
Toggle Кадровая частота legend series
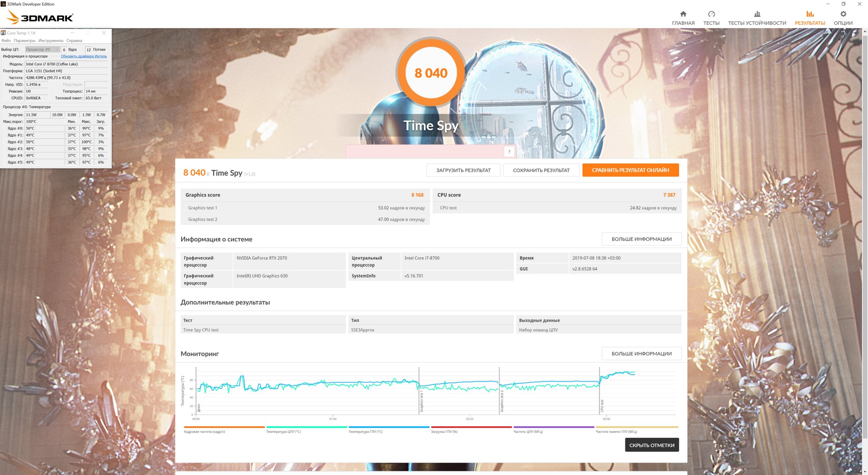click(x=224, y=429)
